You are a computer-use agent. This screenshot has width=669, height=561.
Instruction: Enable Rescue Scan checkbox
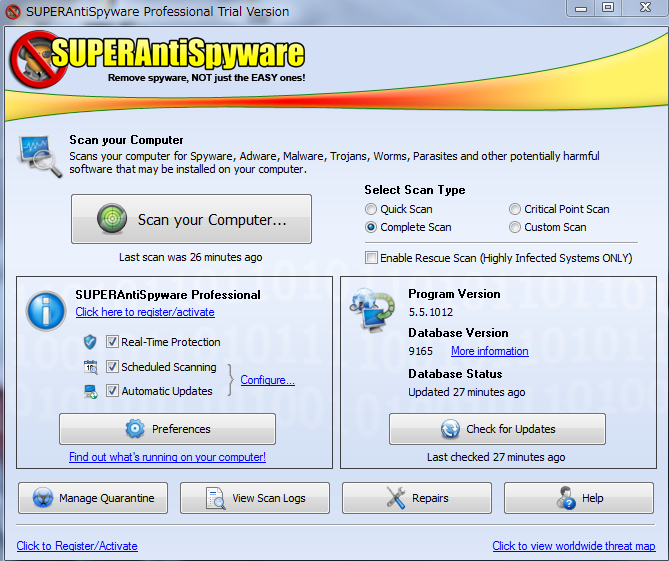point(372,258)
